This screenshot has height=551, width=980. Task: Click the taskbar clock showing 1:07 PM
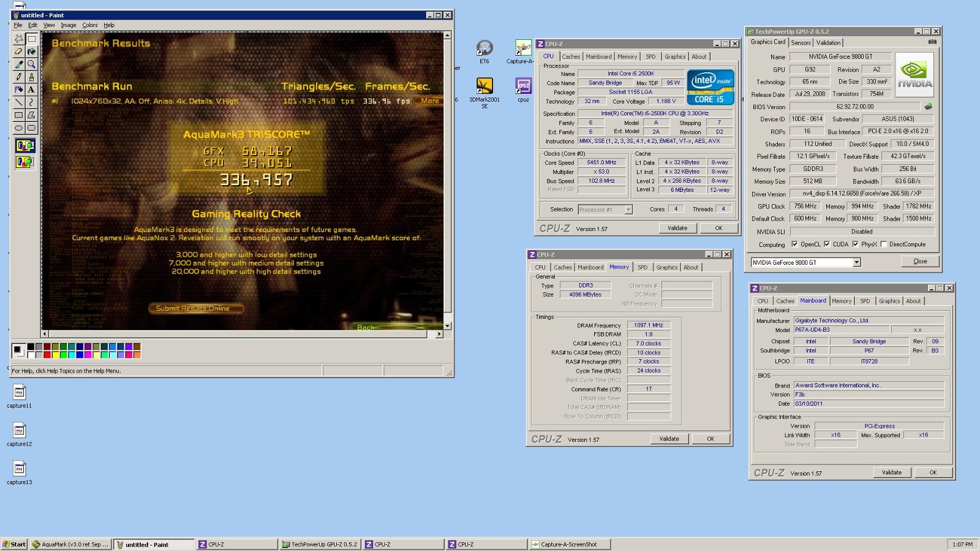(x=963, y=544)
